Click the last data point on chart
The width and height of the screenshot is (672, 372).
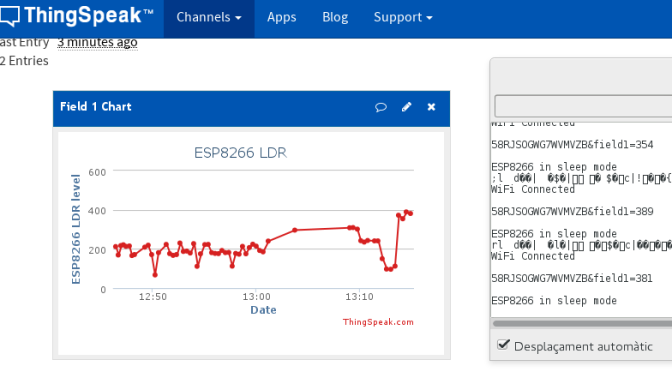pyautogui.click(x=411, y=213)
